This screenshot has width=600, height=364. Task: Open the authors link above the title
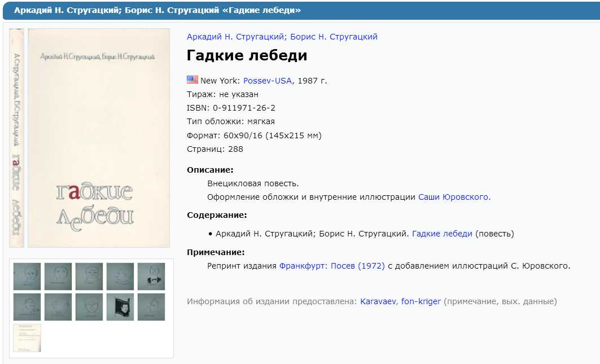click(x=282, y=37)
